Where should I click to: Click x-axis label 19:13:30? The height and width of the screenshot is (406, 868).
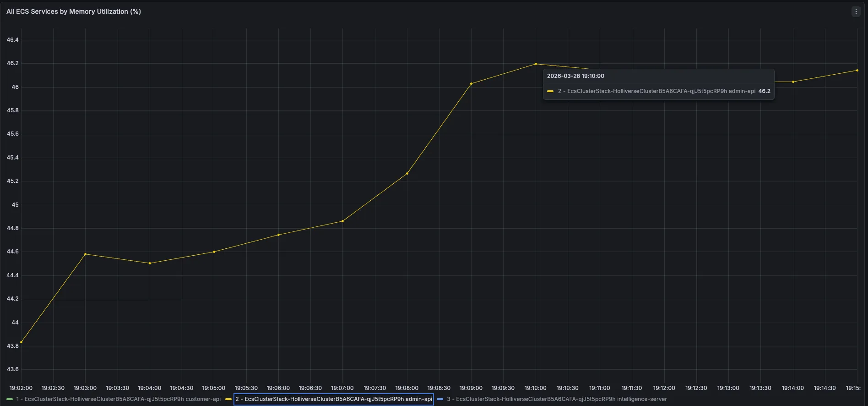[760, 388]
